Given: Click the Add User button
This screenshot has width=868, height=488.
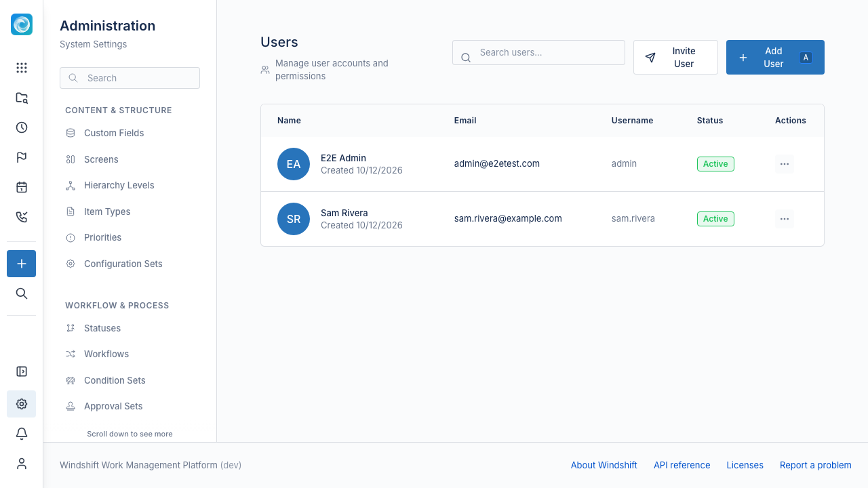Looking at the screenshot, I should [775, 57].
